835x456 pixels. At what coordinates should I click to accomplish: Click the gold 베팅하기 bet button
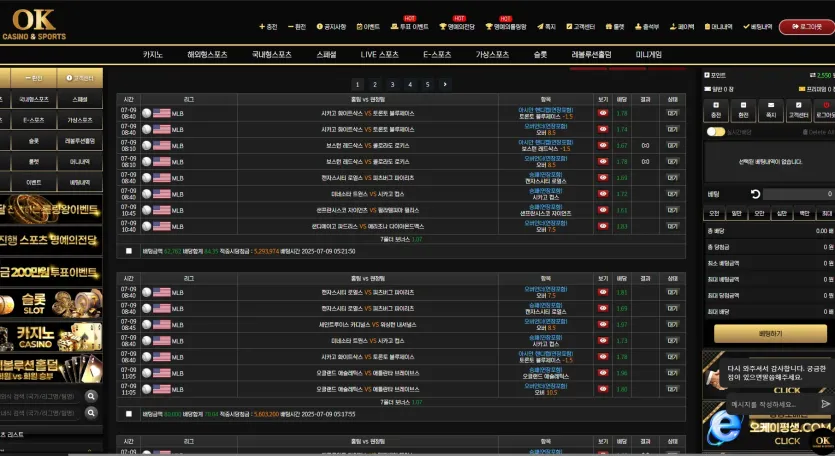(770, 333)
